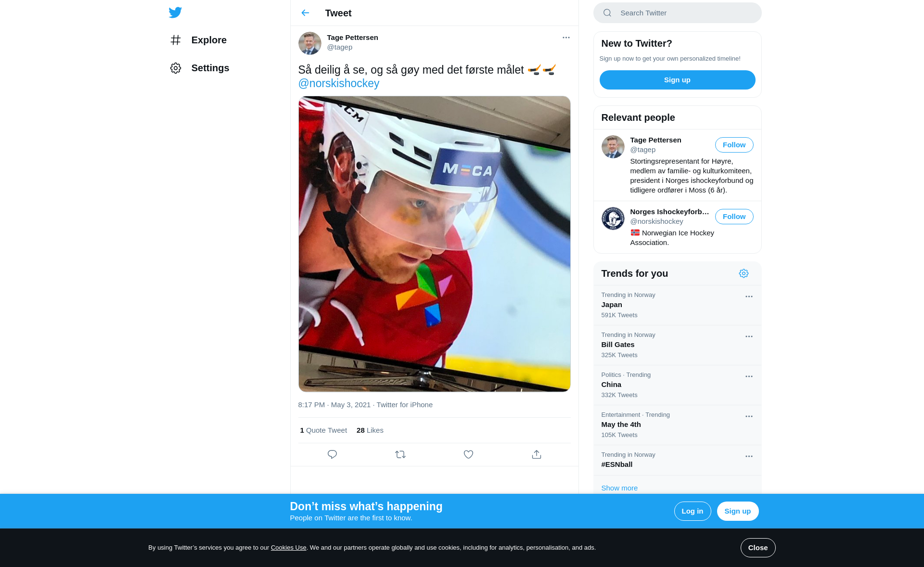Image resolution: width=924 pixels, height=567 pixels.
Task: Open Explore from the sidebar
Action: 198,40
